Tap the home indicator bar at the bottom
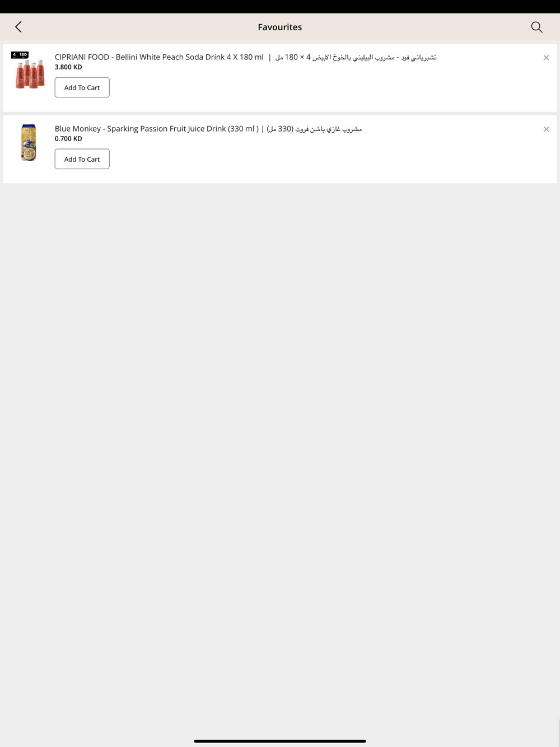The width and height of the screenshot is (560, 747). click(280, 741)
